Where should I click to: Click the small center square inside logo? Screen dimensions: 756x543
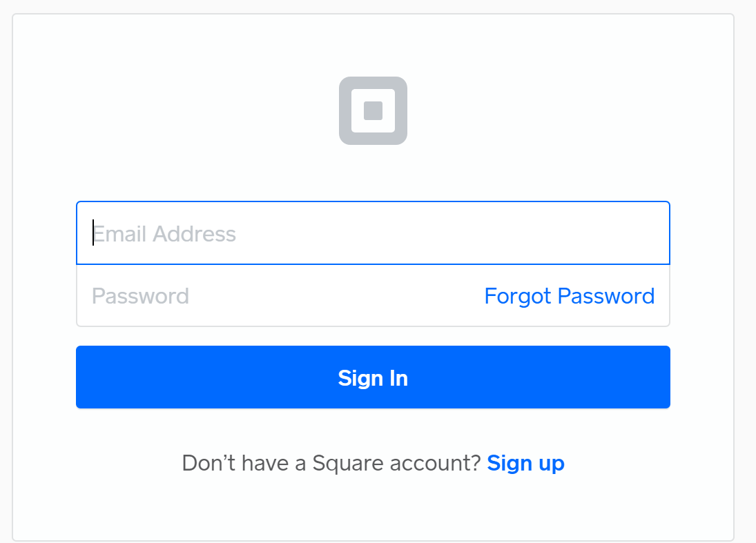pos(373,110)
